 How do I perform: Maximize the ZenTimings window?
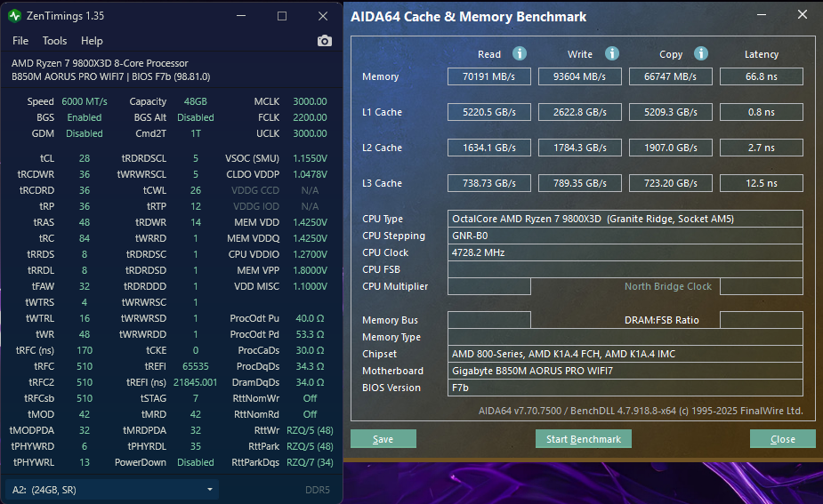point(282,16)
